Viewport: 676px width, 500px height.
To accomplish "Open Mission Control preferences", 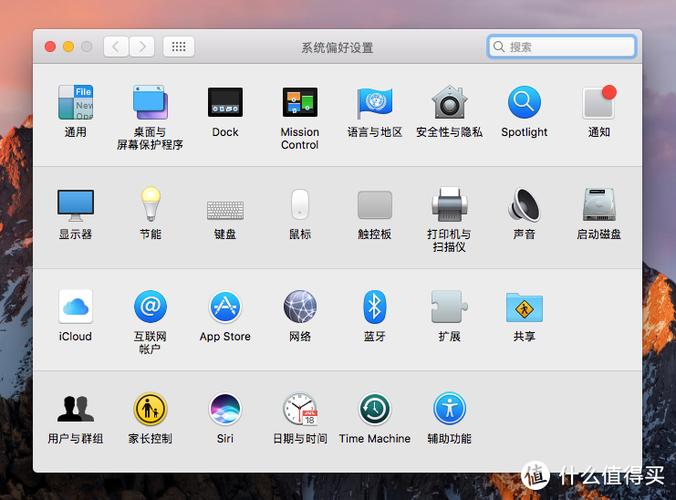I will coord(300,102).
